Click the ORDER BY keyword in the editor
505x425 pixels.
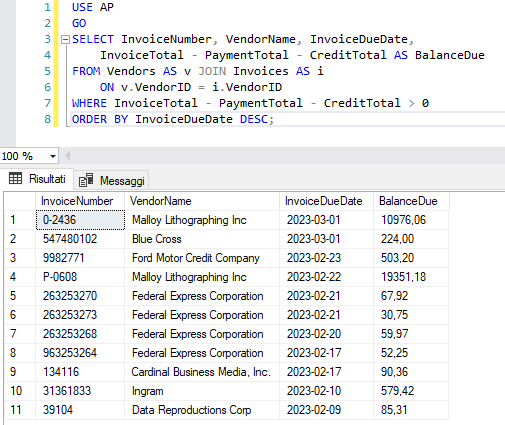pos(100,119)
